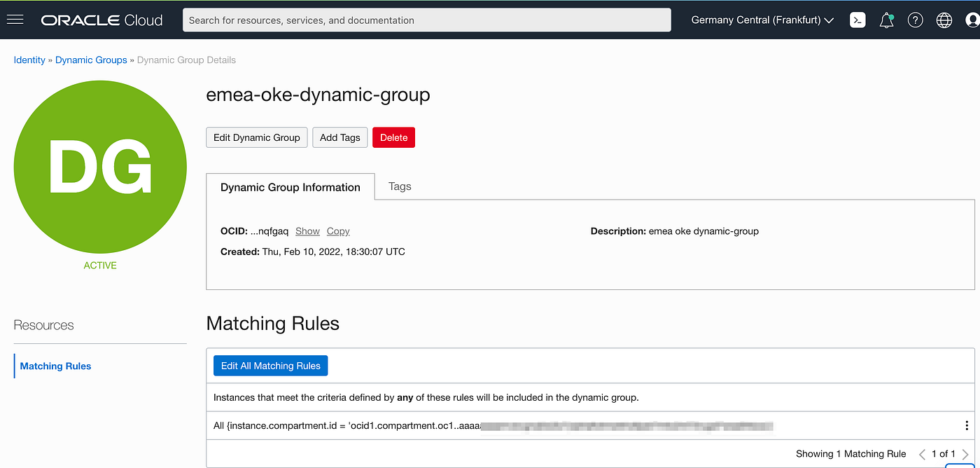Select the Dynamic Group Information tab

pyautogui.click(x=290, y=187)
